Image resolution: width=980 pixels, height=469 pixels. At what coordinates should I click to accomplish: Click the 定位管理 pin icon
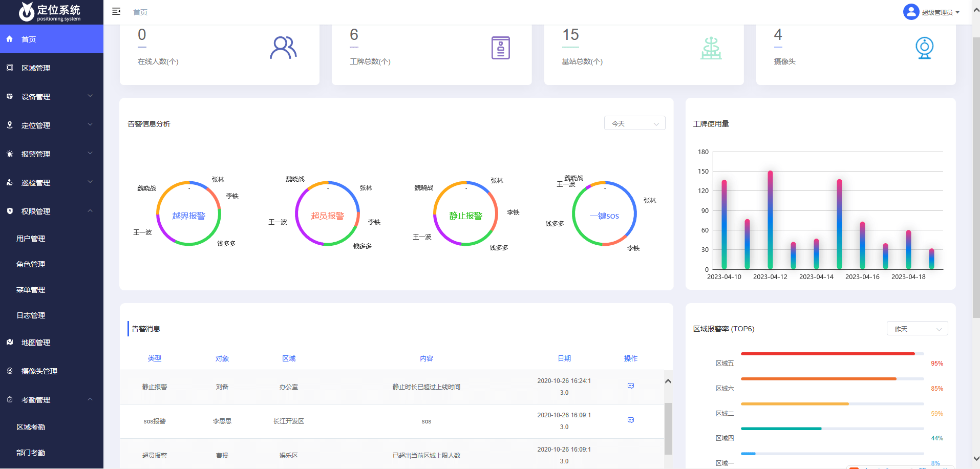(x=9, y=125)
